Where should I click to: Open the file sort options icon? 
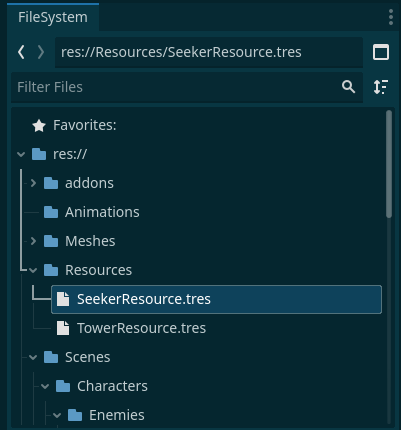381,87
